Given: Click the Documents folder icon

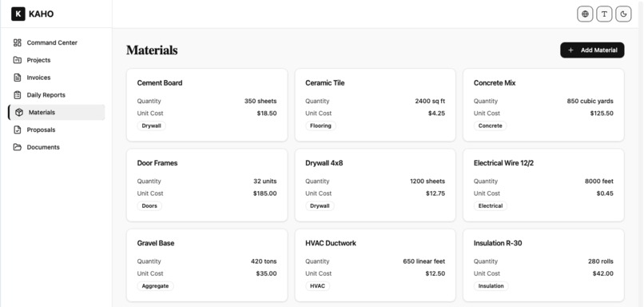Looking at the screenshot, I should pos(18,147).
